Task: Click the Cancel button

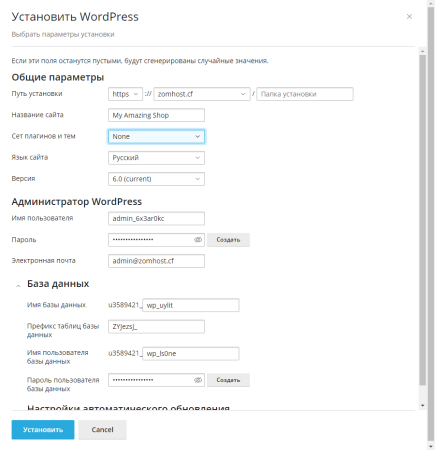Action: 102,430
